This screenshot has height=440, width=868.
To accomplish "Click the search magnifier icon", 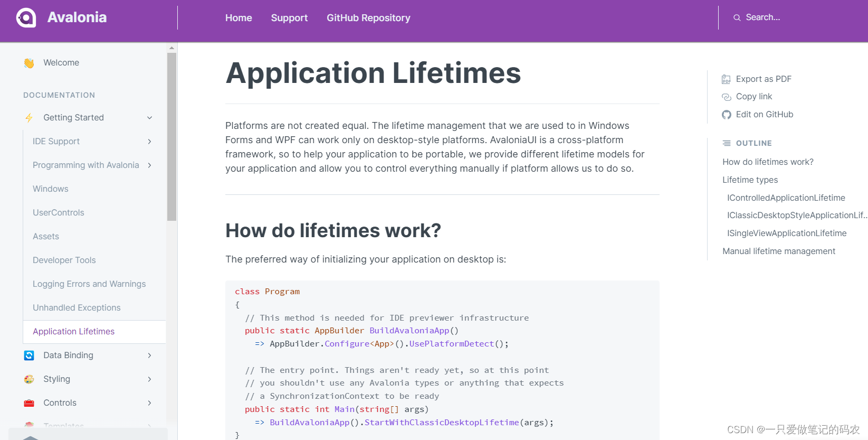I will pyautogui.click(x=737, y=17).
